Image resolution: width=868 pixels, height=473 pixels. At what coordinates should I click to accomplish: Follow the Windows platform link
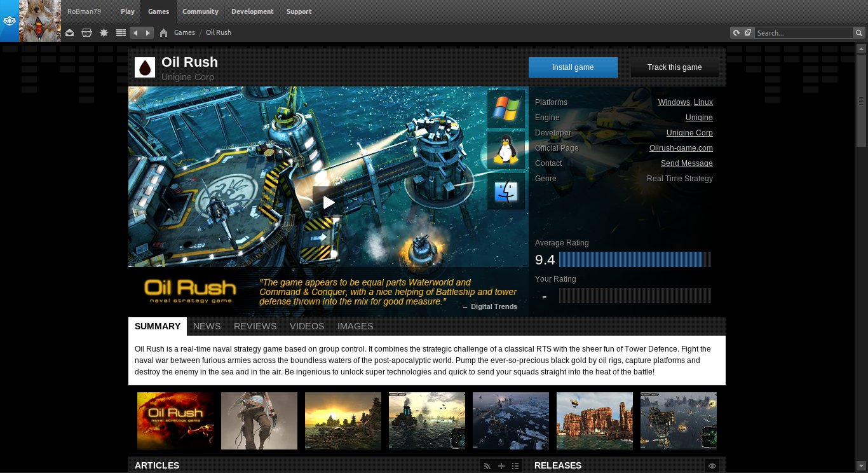[x=674, y=102]
